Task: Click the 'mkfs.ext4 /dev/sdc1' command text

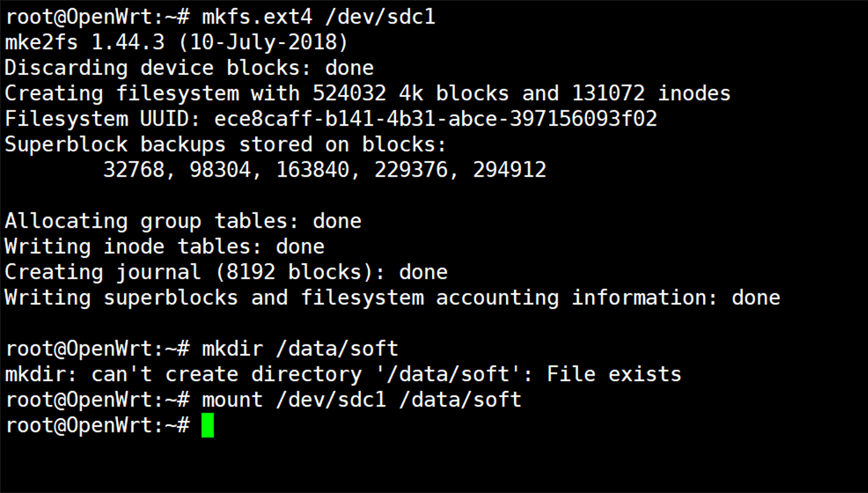Action: coord(318,17)
